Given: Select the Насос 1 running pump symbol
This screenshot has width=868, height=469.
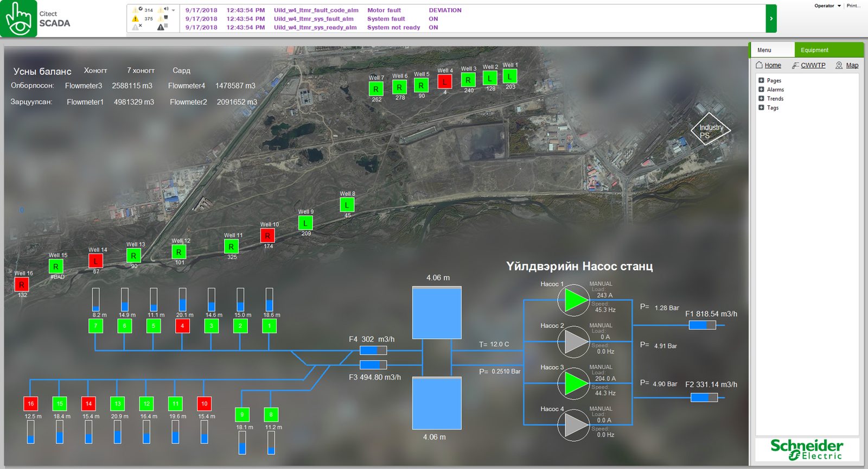Looking at the screenshot, I should [x=573, y=300].
